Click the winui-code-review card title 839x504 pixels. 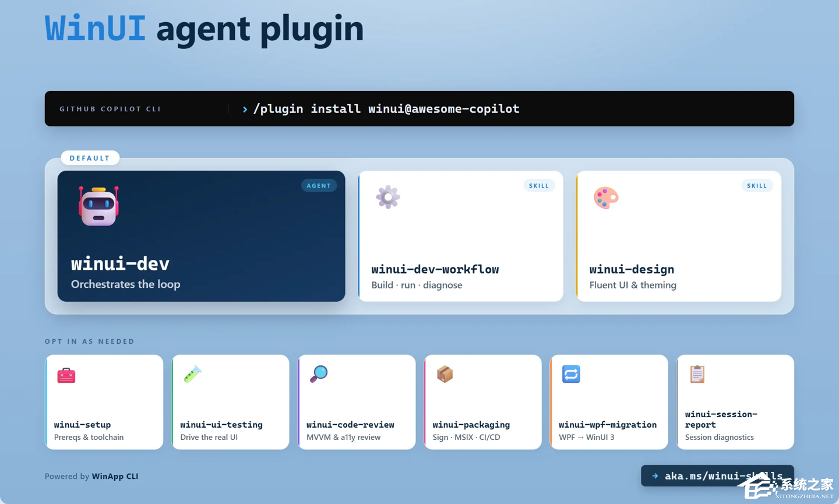point(350,425)
